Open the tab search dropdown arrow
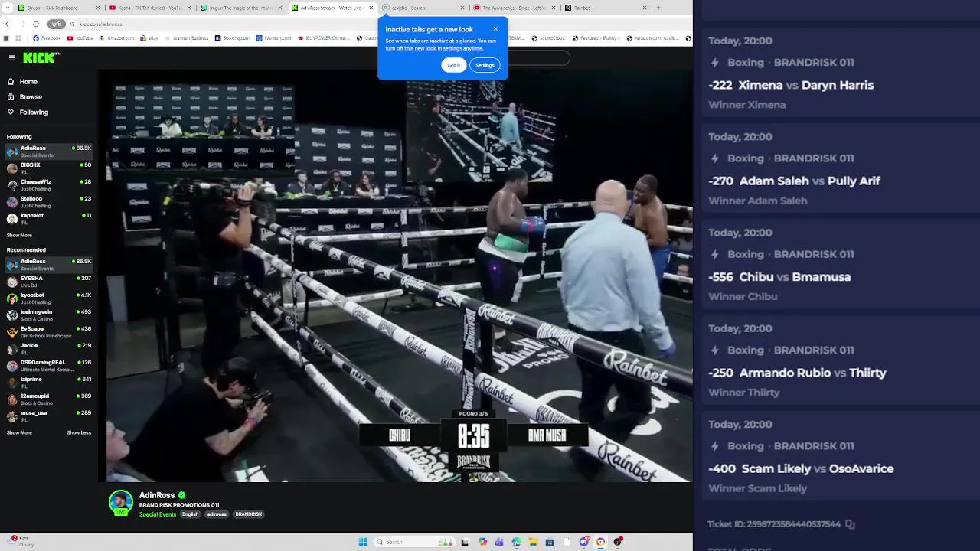This screenshot has height=551, width=980. [6, 8]
